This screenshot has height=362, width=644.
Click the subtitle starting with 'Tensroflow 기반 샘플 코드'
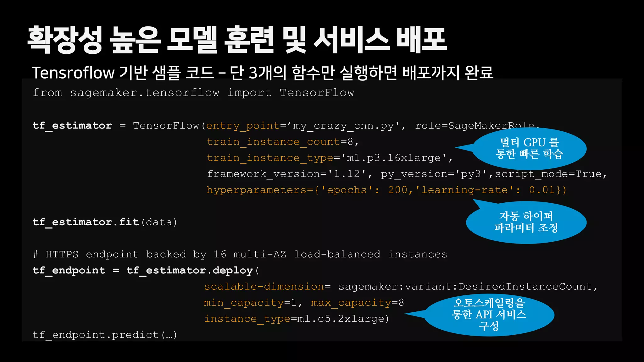click(263, 73)
